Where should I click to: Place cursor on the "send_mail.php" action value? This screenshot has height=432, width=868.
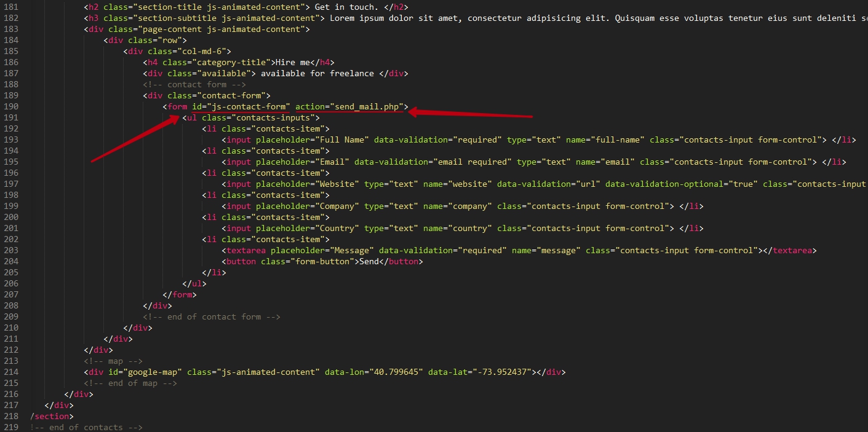click(x=367, y=106)
